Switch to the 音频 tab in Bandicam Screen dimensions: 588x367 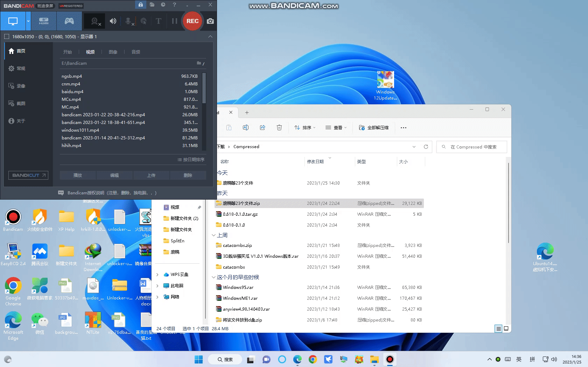tap(136, 52)
